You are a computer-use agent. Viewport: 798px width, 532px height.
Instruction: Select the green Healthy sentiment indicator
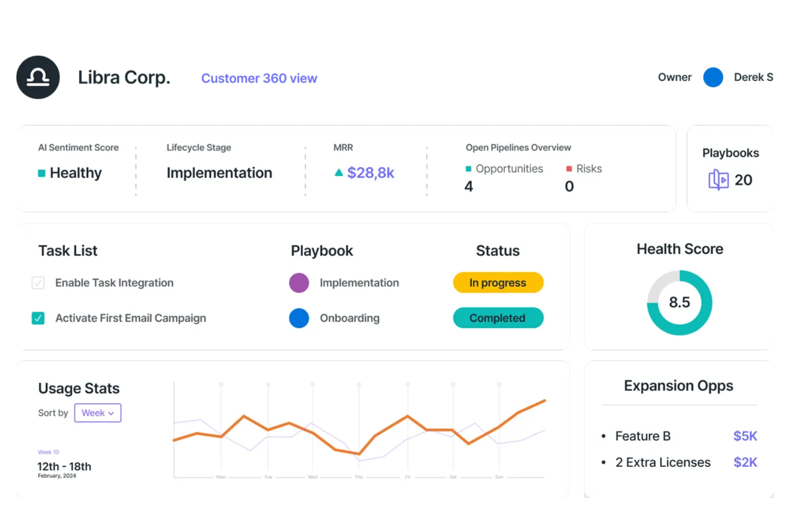click(41, 173)
